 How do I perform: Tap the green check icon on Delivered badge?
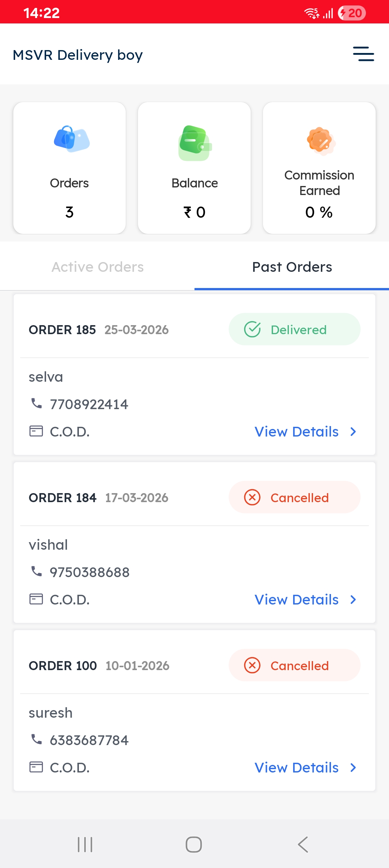pyautogui.click(x=253, y=329)
